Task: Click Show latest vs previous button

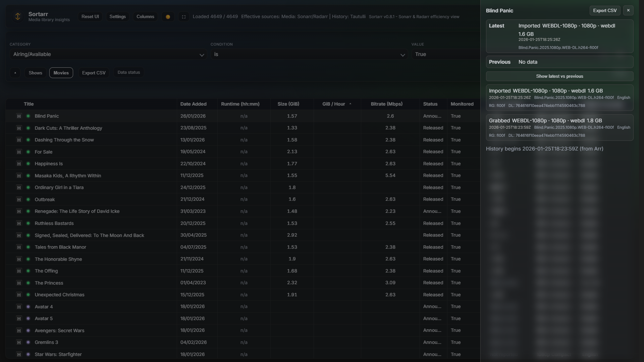Action: click(x=559, y=76)
